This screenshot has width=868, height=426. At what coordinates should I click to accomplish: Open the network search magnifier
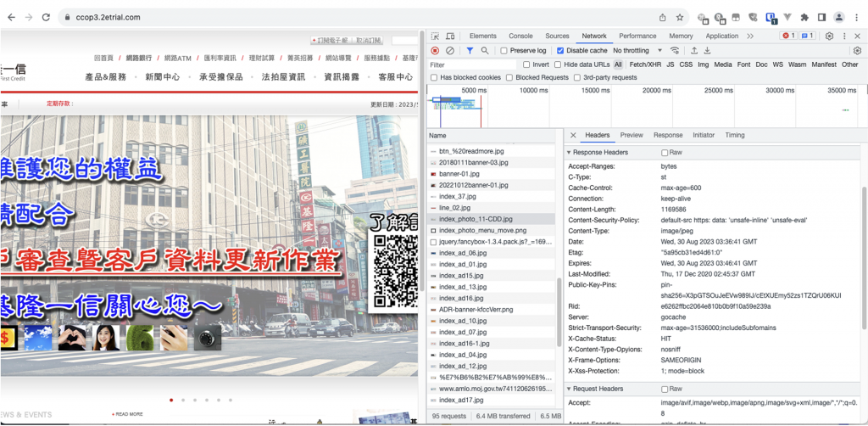click(x=484, y=50)
